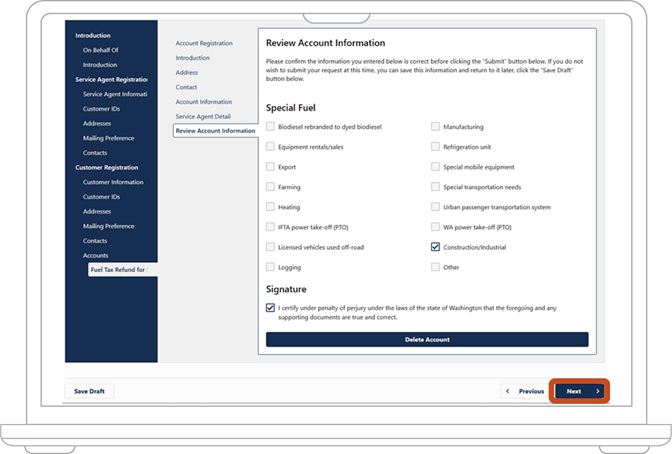Viewport: 672px width, 454px height.
Task: Open the Introduction step in middle panel
Action: pos(192,58)
